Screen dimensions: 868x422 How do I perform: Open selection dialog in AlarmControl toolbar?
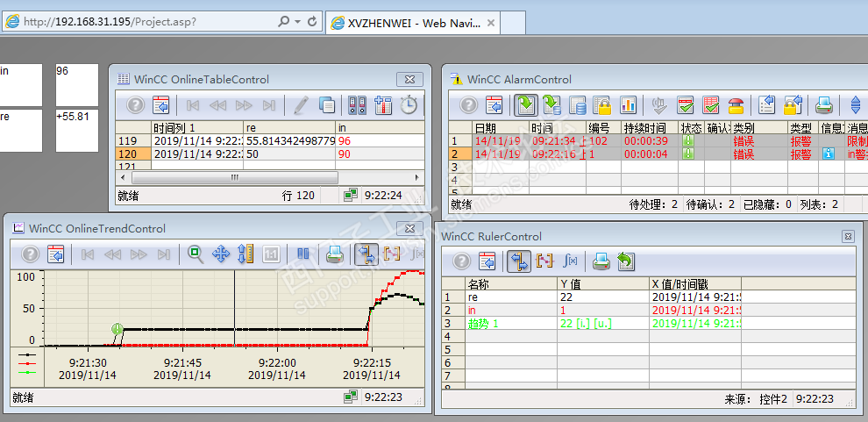pyautogui.click(x=766, y=104)
